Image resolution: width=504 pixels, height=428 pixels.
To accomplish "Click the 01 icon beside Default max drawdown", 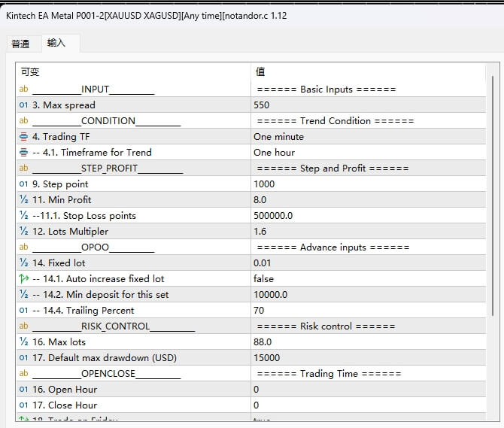I will [23, 357].
